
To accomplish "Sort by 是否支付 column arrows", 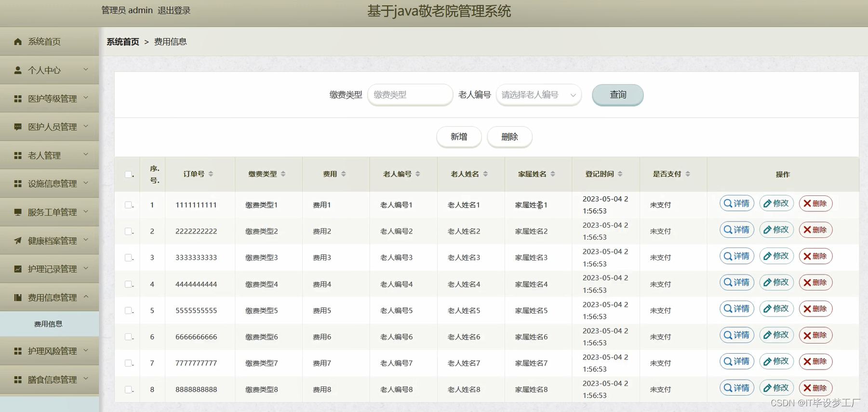I will pyautogui.click(x=688, y=174).
